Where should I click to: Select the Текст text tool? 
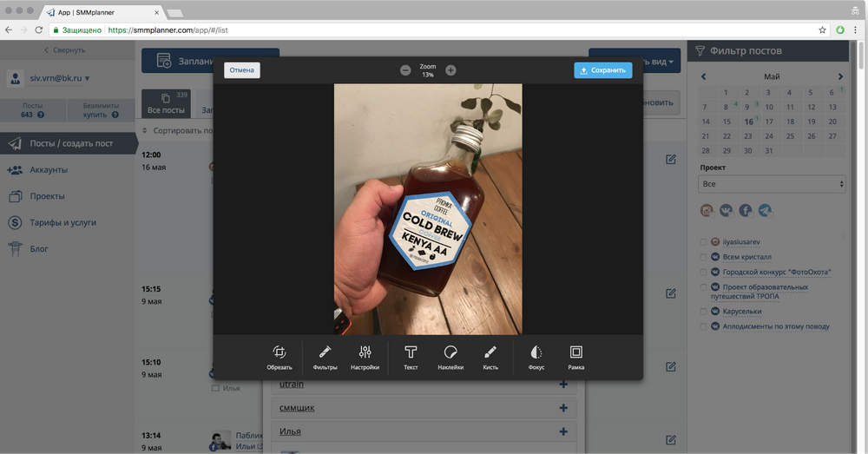[411, 357]
